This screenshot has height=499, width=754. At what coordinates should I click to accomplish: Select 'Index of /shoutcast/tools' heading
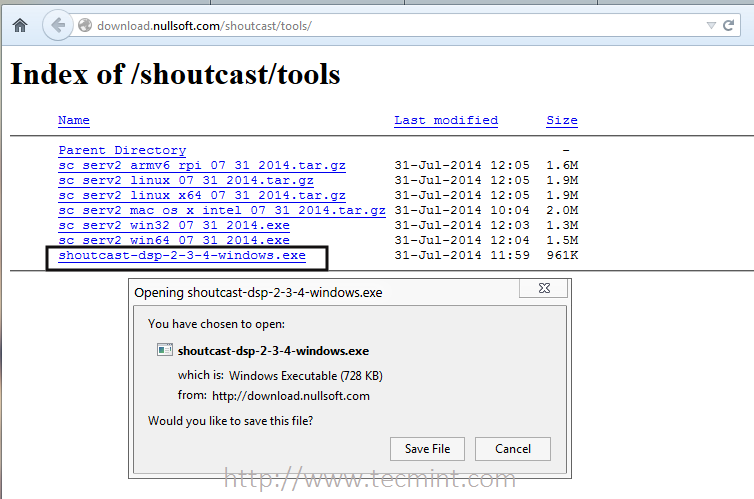click(175, 75)
